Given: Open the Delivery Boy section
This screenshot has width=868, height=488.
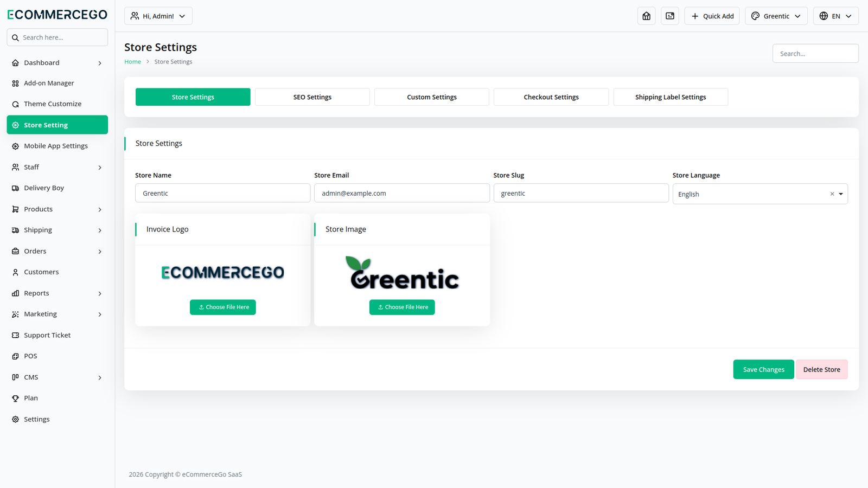Looking at the screenshot, I should tap(44, 188).
